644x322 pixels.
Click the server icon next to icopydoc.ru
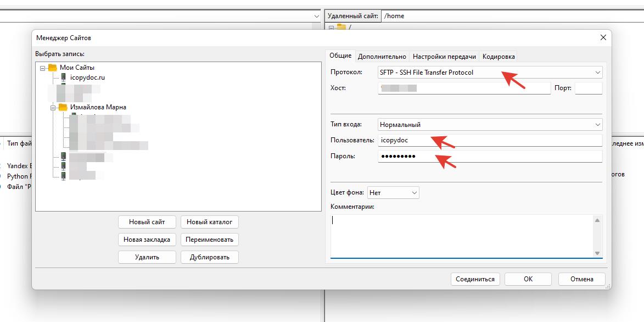pos(64,77)
